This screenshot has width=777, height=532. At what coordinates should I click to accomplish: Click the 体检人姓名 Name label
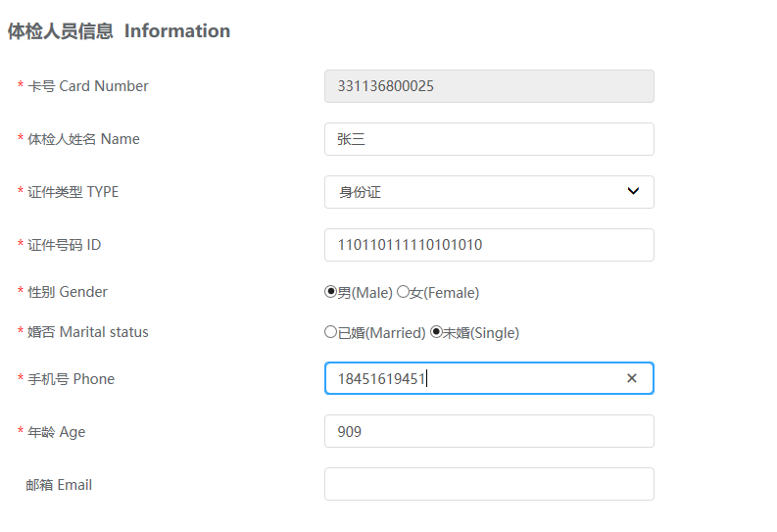[83, 139]
